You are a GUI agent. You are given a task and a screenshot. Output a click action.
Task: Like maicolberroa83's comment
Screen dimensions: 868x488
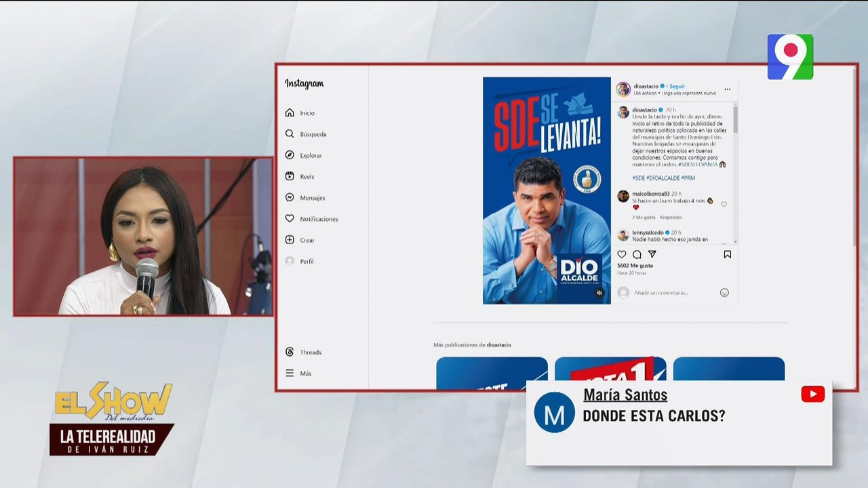point(724,204)
